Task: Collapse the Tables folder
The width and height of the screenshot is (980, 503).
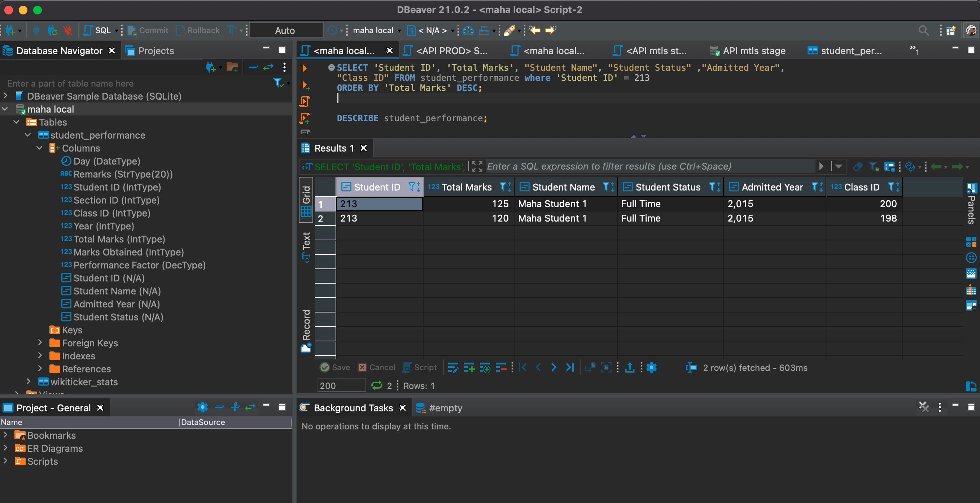Action: (x=16, y=122)
